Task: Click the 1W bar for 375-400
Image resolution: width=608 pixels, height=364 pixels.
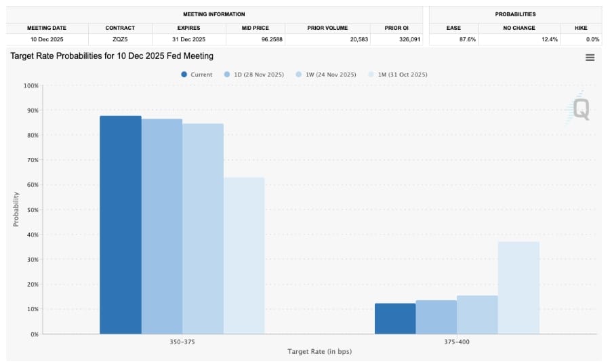Action: click(477, 315)
